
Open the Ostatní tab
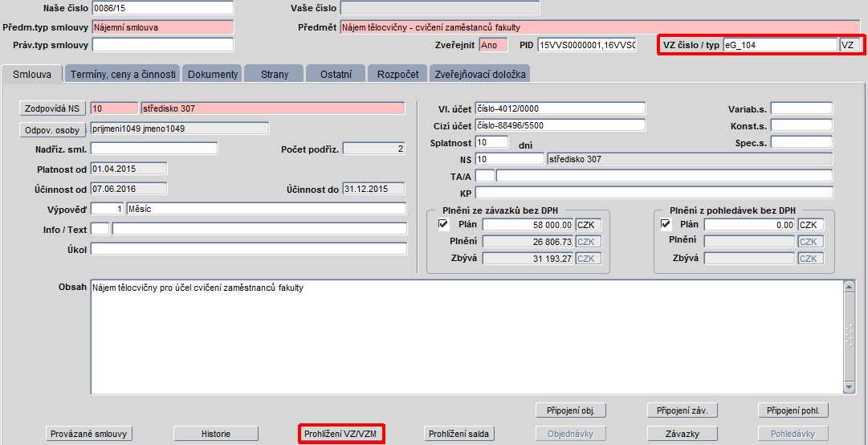point(336,74)
